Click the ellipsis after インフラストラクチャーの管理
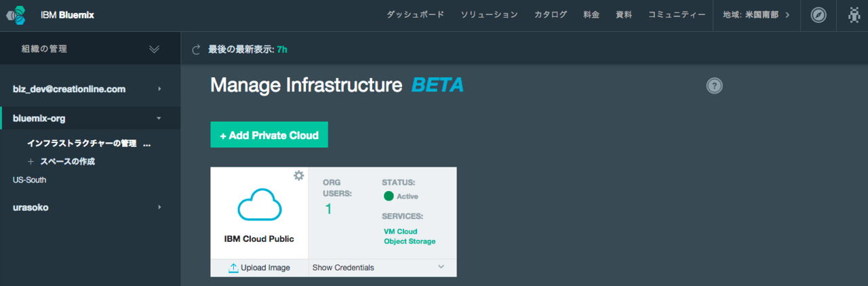This screenshot has height=286, width=868. click(x=147, y=144)
